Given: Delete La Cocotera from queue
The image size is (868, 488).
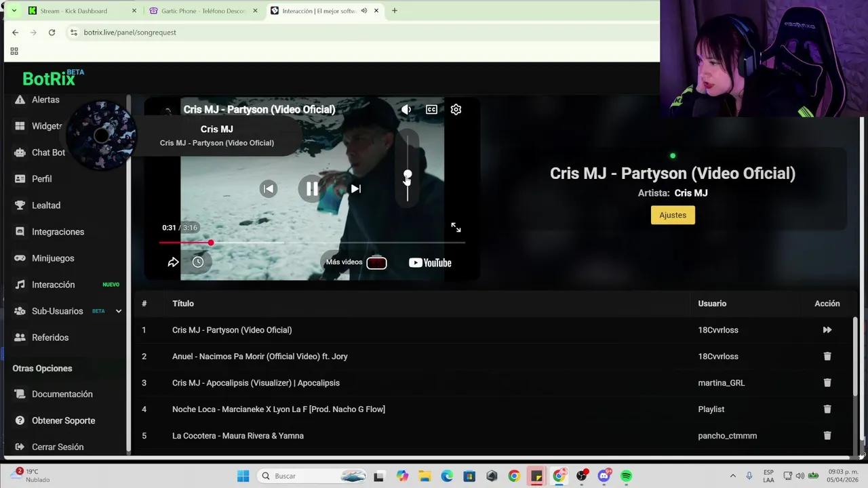Looking at the screenshot, I should (x=827, y=436).
